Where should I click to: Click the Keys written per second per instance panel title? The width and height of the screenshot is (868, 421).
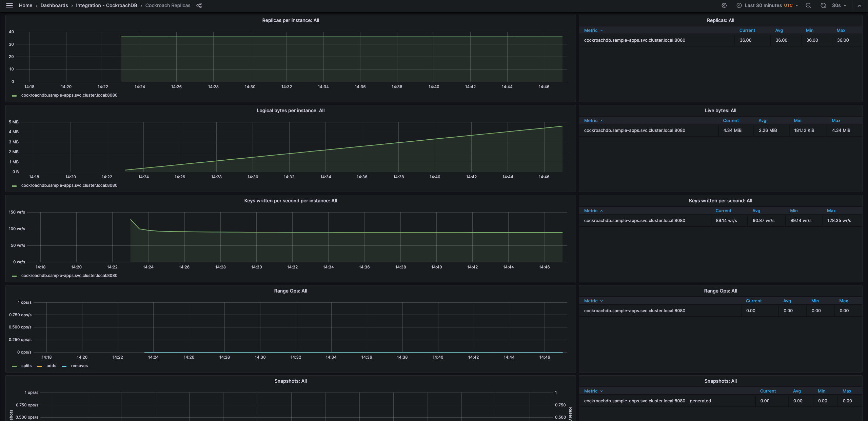290,201
